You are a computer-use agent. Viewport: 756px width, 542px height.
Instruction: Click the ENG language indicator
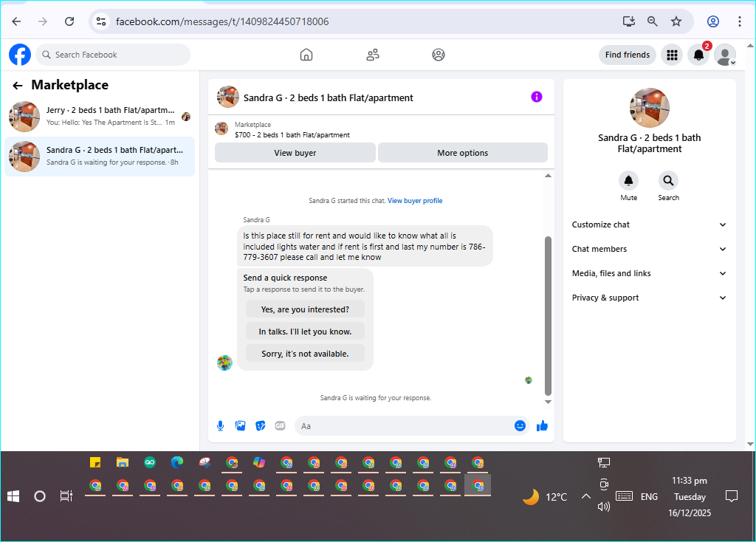[x=649, y=497]
